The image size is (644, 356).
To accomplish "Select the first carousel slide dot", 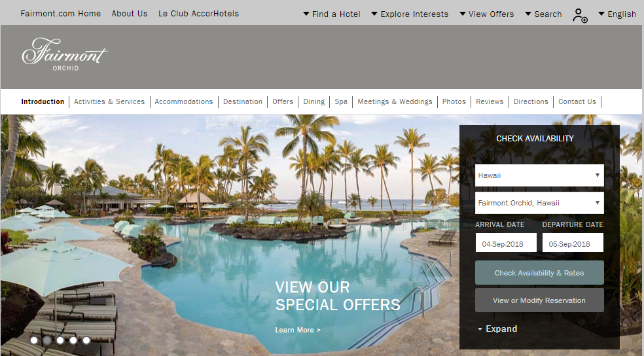I will [34, 340].
